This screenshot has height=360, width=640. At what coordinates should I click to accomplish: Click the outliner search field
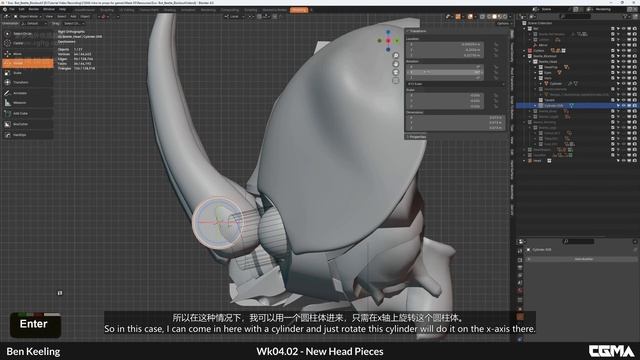575,16
